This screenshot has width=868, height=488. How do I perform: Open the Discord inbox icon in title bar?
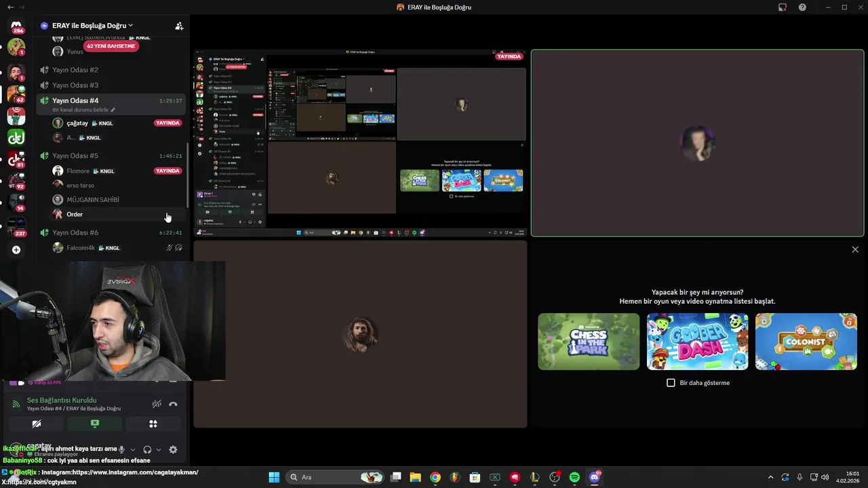(782, 7)
